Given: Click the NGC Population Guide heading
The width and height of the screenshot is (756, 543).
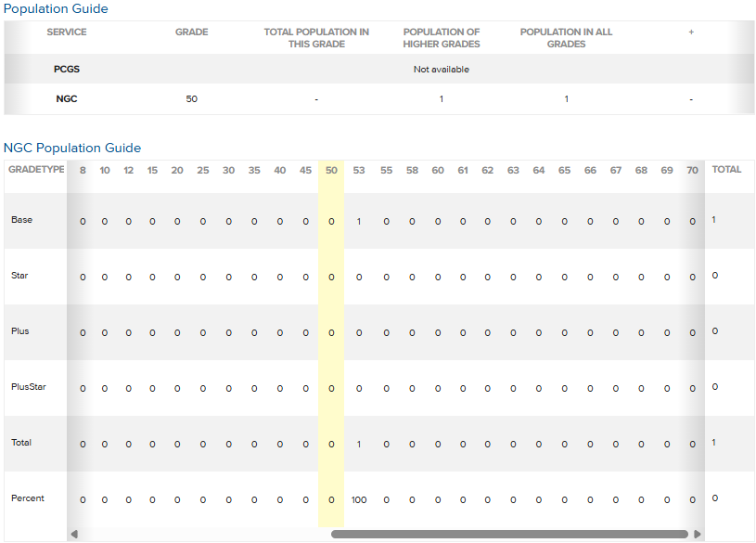Looking at the screenshot, I should [x=72, y=148].
